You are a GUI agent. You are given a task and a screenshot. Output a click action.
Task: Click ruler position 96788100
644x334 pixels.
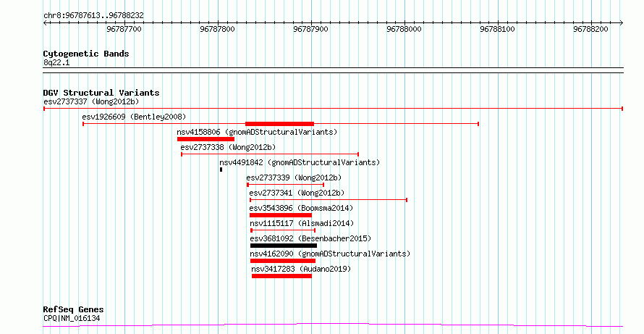pos(497,29)
